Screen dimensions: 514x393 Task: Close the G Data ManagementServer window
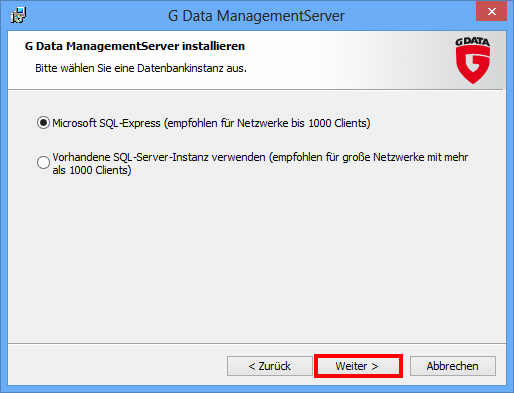(x=492, y=12)
